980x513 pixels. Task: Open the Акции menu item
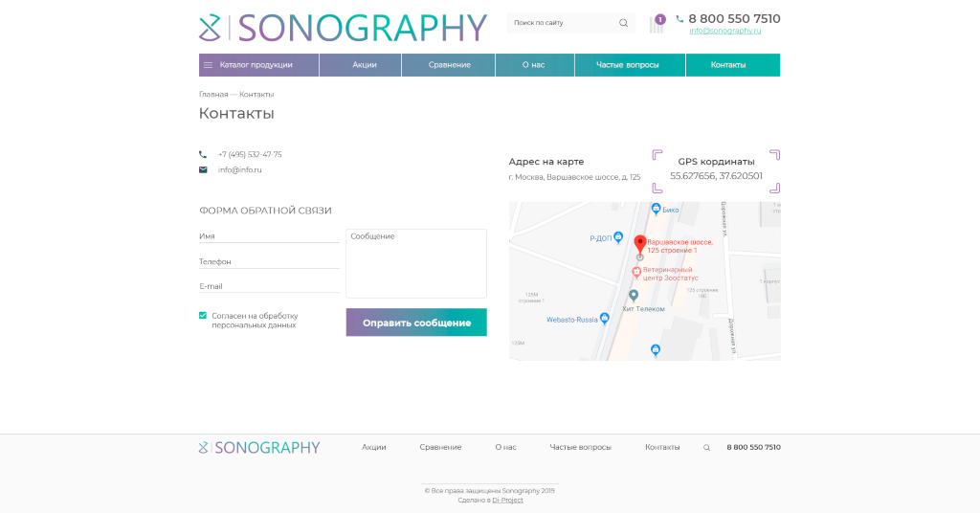[364, 65]
